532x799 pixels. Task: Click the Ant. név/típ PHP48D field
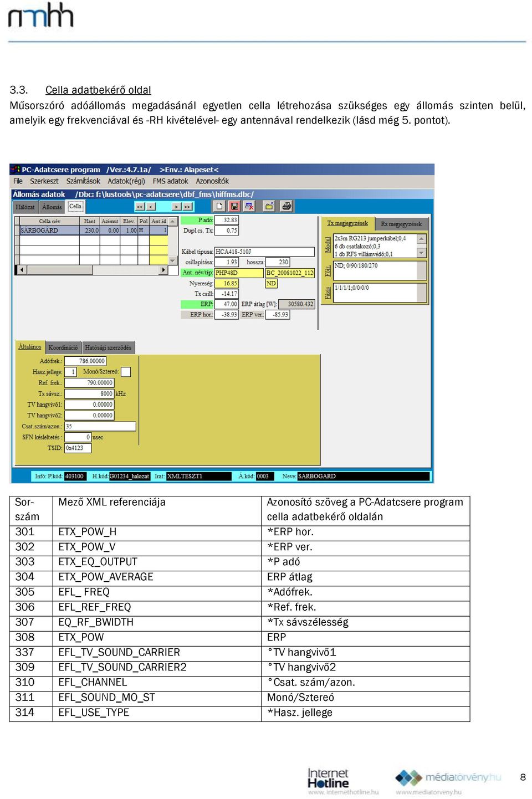pos(239,273)
